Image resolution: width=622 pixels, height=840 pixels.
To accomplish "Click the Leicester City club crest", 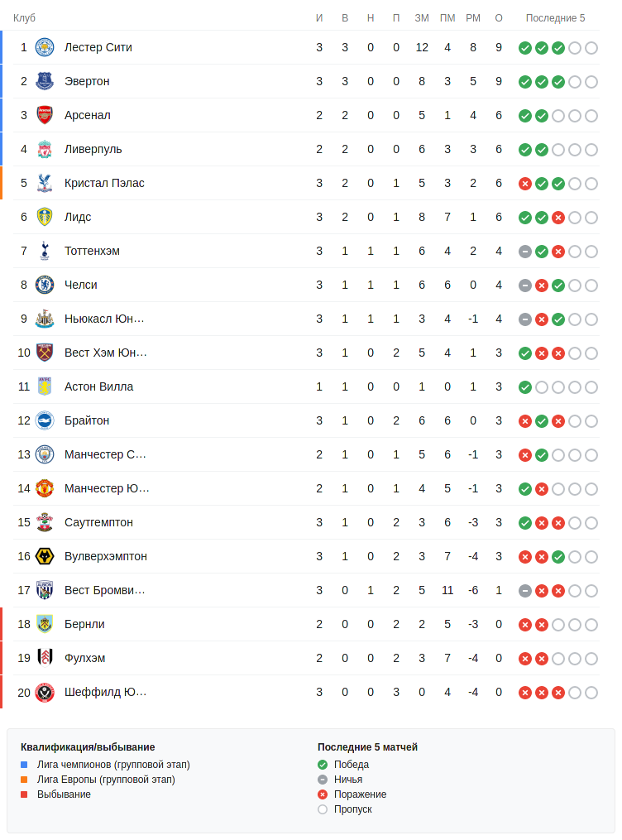I will 45,47.
